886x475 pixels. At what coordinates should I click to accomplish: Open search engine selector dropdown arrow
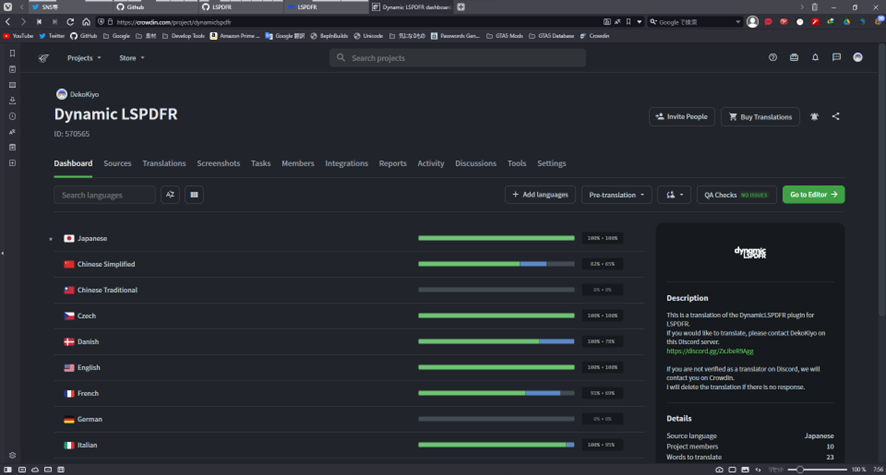tap(737, 21)
